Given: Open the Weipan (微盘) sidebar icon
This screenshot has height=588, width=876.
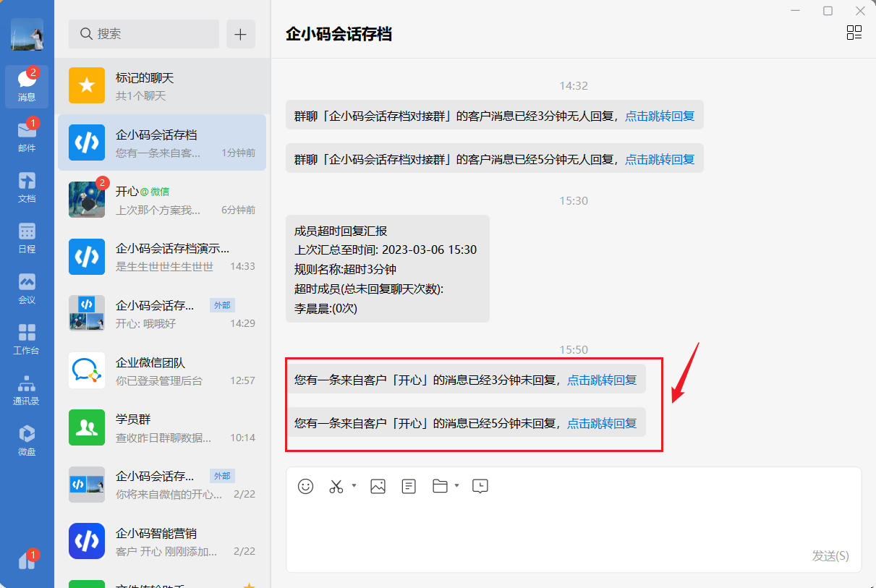Looking at the screenshot, I should [x=27, y=440].
